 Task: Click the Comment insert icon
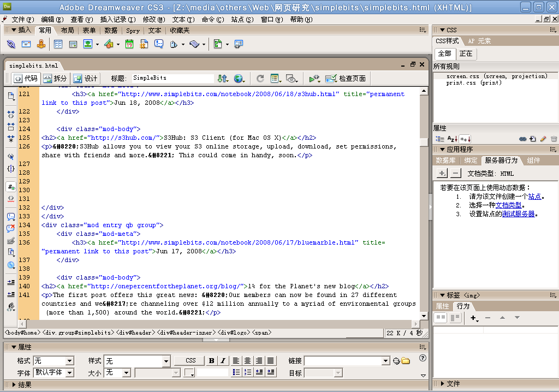point(159,44)
